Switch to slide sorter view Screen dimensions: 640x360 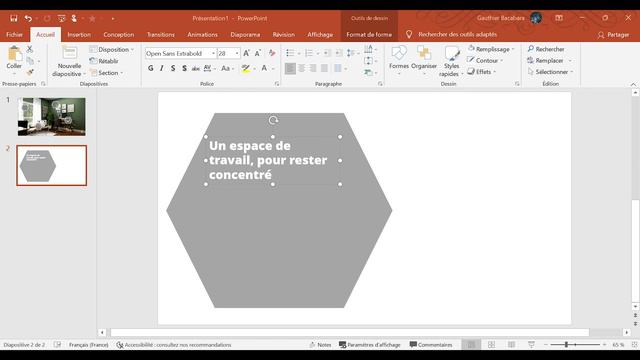(x=491, y=345)
